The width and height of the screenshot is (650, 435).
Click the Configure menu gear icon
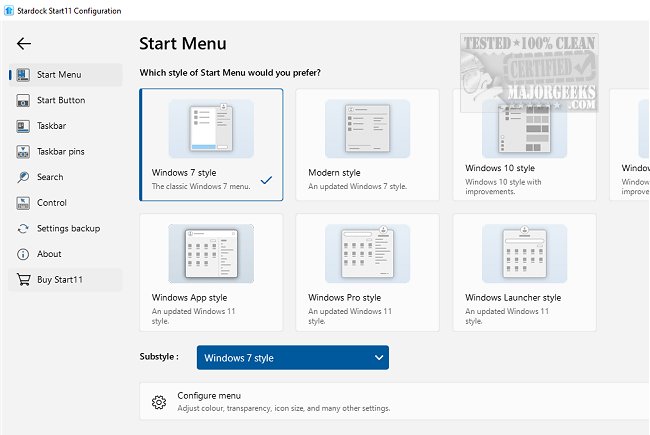[x=158, y=402]
